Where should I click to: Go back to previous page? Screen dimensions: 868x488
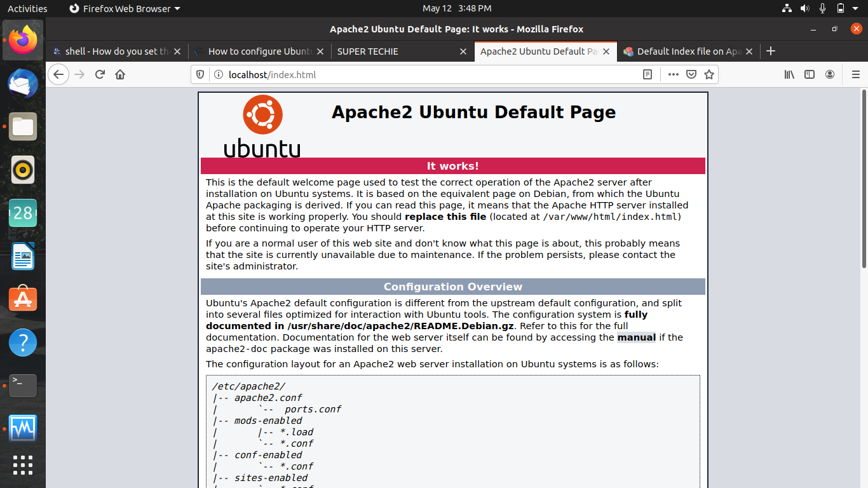pyautogui.click(x=58, y=74)
